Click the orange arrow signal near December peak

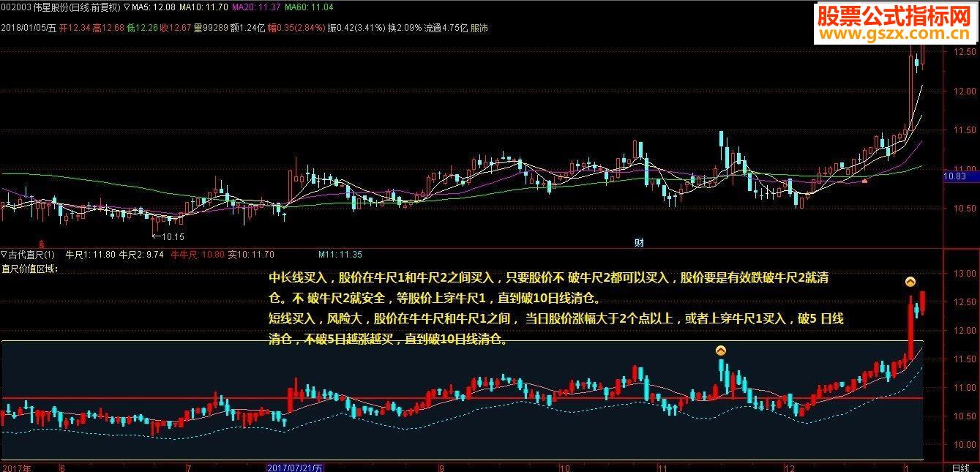tap(721, 351)
